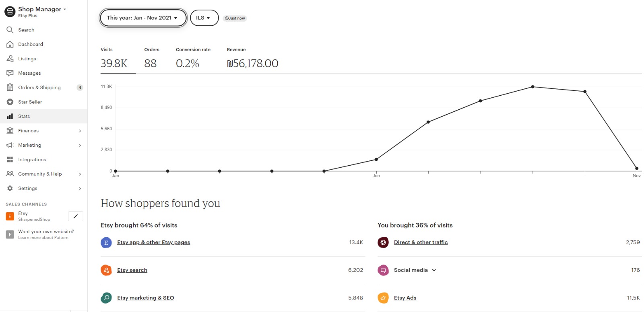644x312 pixels.
Task: Select the Orders stat tab
Action: 151,59
